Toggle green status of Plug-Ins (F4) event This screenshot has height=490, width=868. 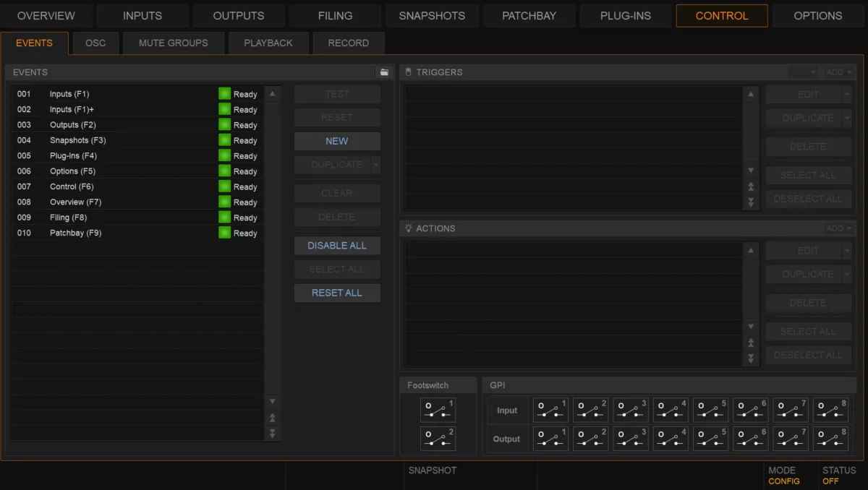pyautogui.click(x=224, y=155)
